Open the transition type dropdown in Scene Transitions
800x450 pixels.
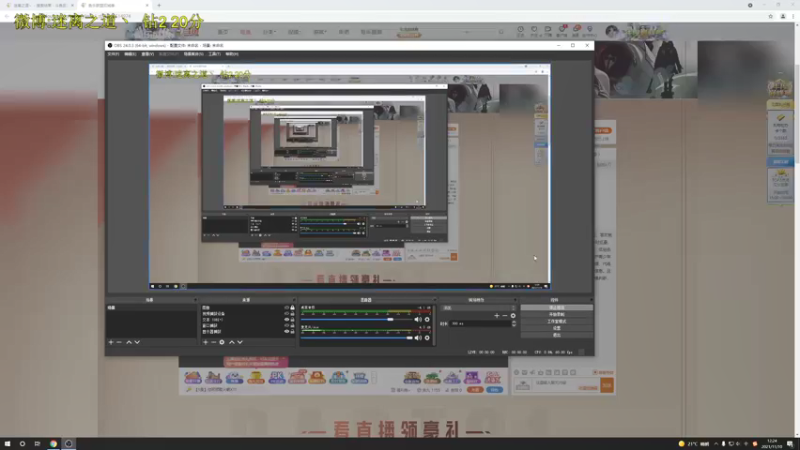point(479,308)
